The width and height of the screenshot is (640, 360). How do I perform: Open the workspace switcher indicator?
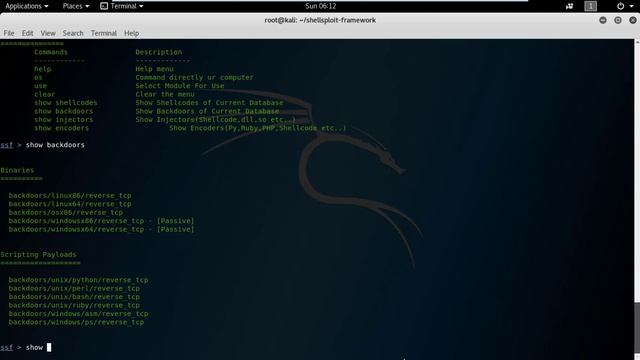(590, 6)
